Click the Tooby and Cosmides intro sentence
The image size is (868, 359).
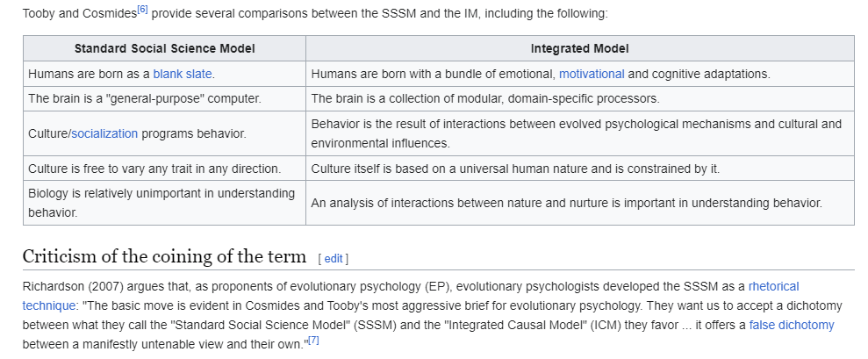point(315,13)
